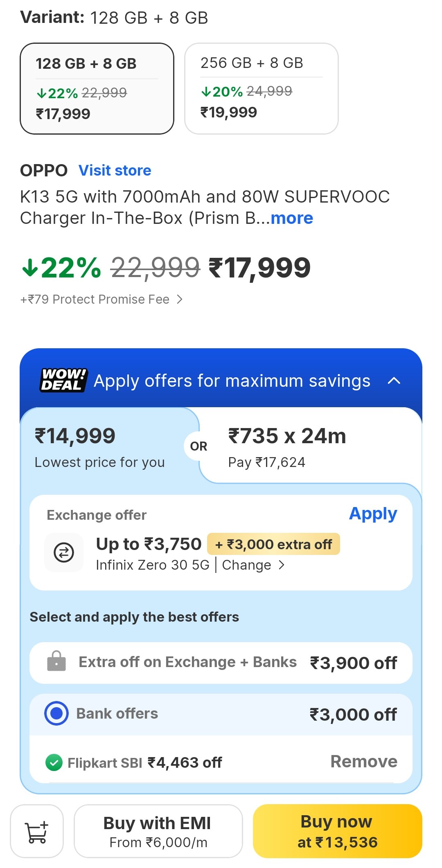Tap the add to cart icon
The height and width of the screenshot is (868, 442).
(37, 831)
